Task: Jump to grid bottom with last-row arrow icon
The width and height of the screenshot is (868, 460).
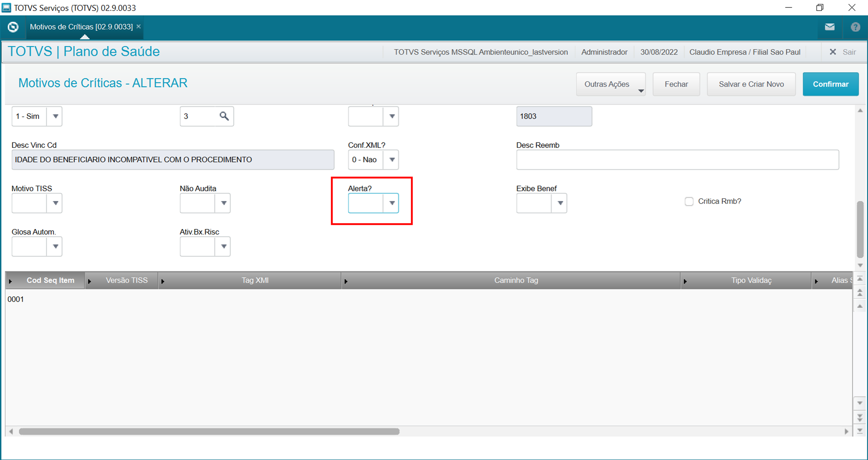Action: 860,430
